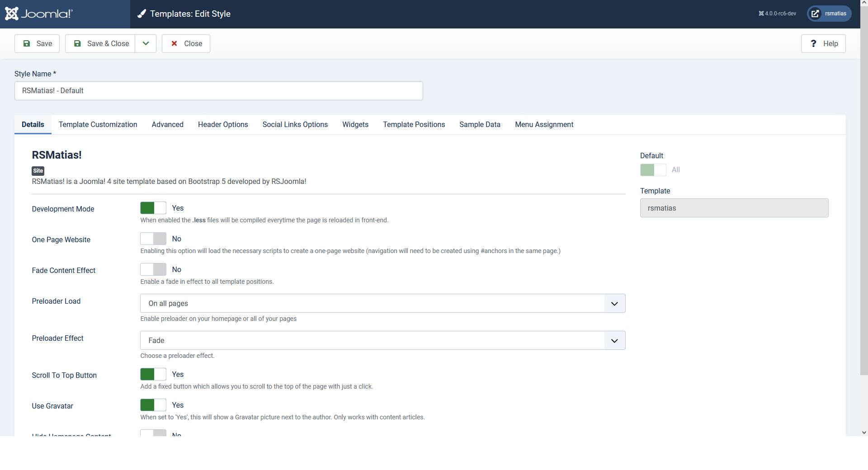Select the Details tab
The width and height of the screenshot is (868, 470).
(33, 124)
